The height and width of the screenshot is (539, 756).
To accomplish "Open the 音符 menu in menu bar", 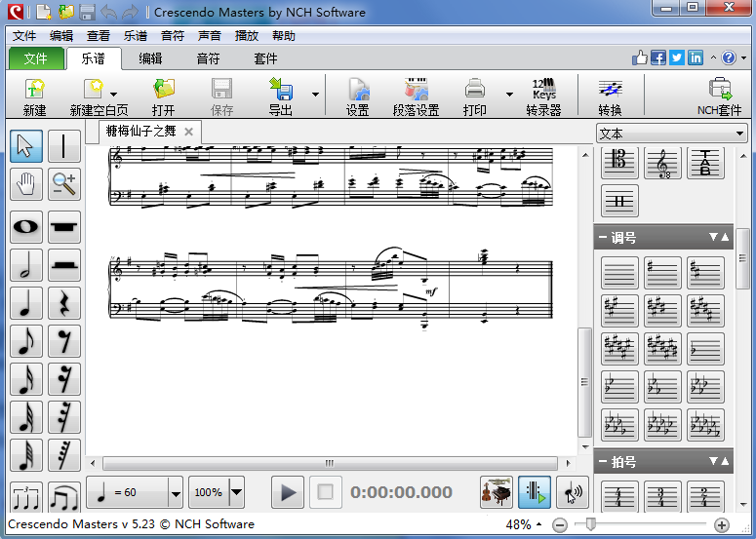I will [x=173, y=36].
